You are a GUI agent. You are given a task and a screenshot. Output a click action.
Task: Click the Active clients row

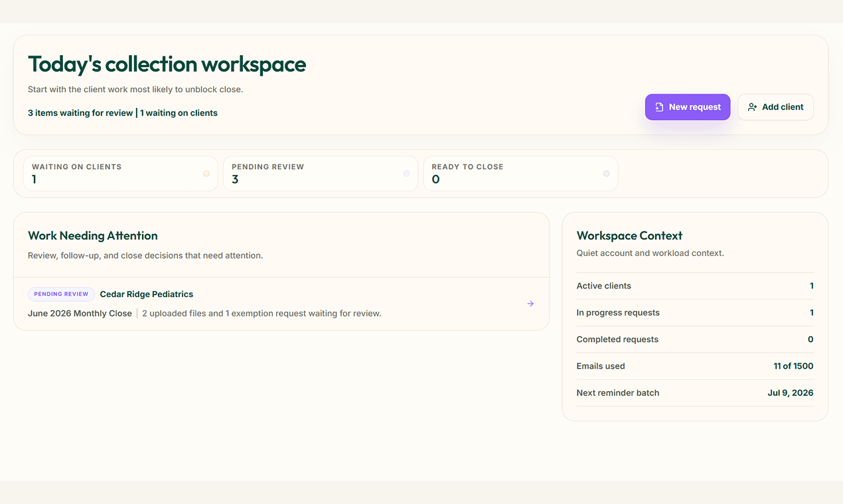pyautogui.click(x=695, y=286)
